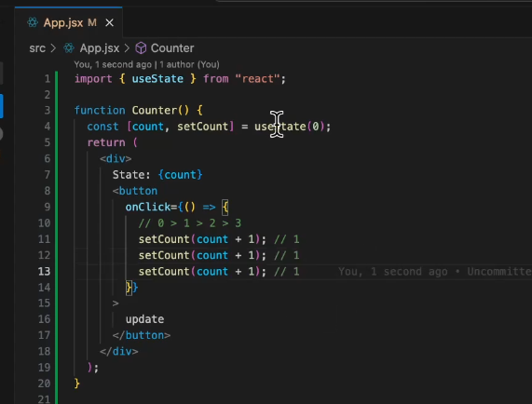Place cursor on useState import
This screenshot has width=532, height=404.
pyautogui.click(x=157, y=79)
